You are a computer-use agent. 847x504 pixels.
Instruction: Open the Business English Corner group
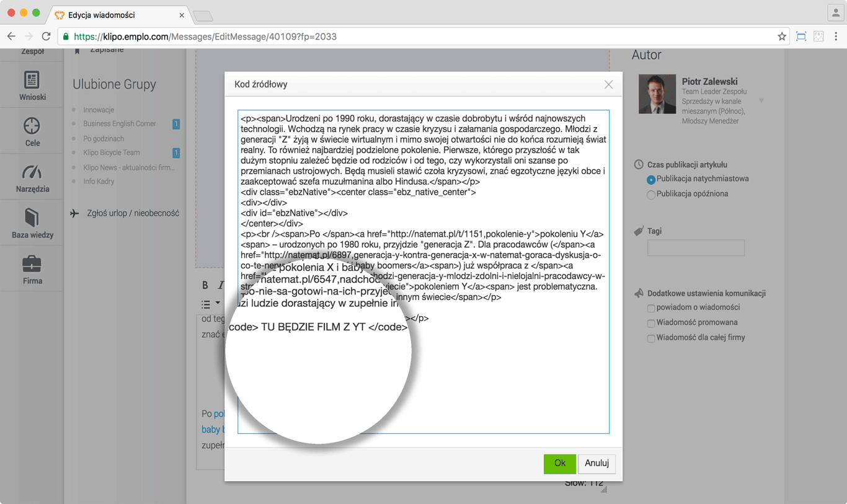120,124
